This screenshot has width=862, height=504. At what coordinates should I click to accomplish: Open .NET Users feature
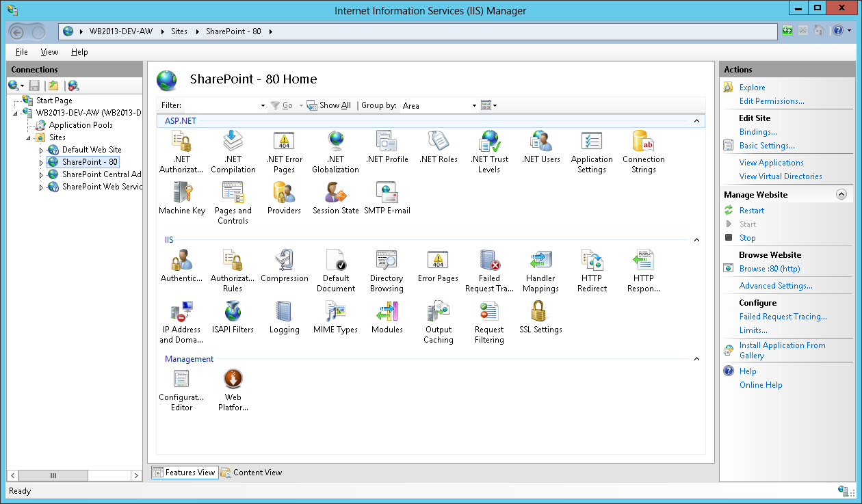[540, 146]
